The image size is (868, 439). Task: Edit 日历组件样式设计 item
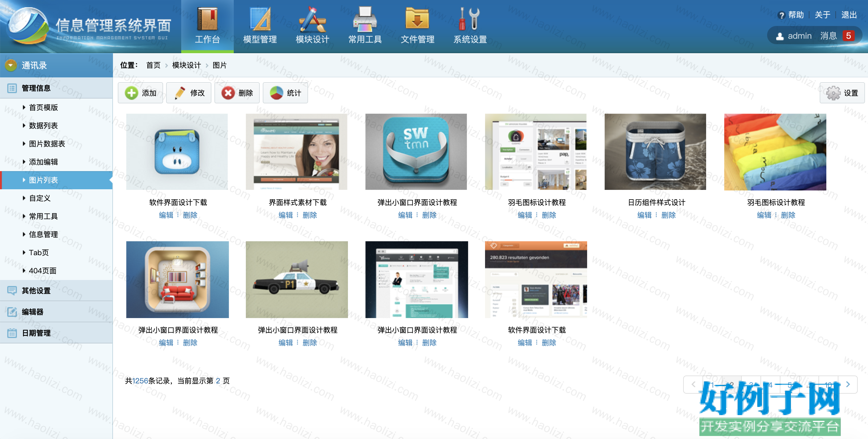(x=644, y=215)
